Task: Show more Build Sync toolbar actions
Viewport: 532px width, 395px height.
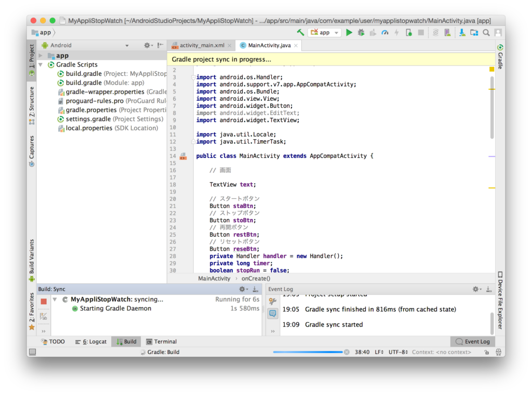Action: pos(44,331)
